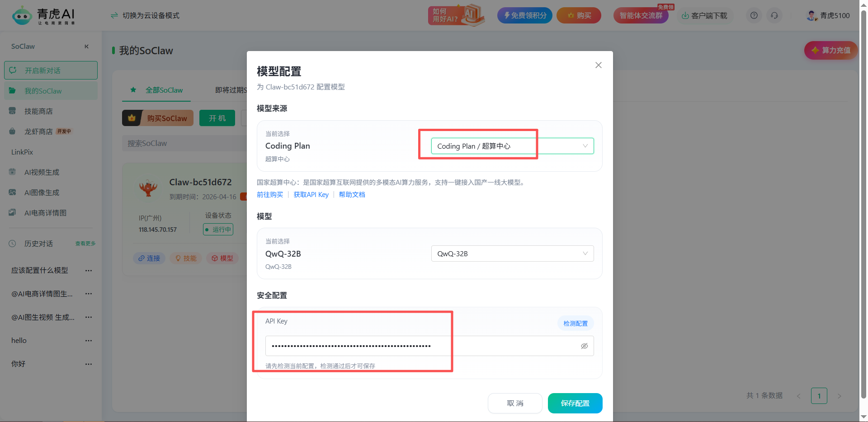Image resolution: width=868 pixels, height=422 pixels.
Task: Open more options for 你好 chat
Action: pos(89,364)
